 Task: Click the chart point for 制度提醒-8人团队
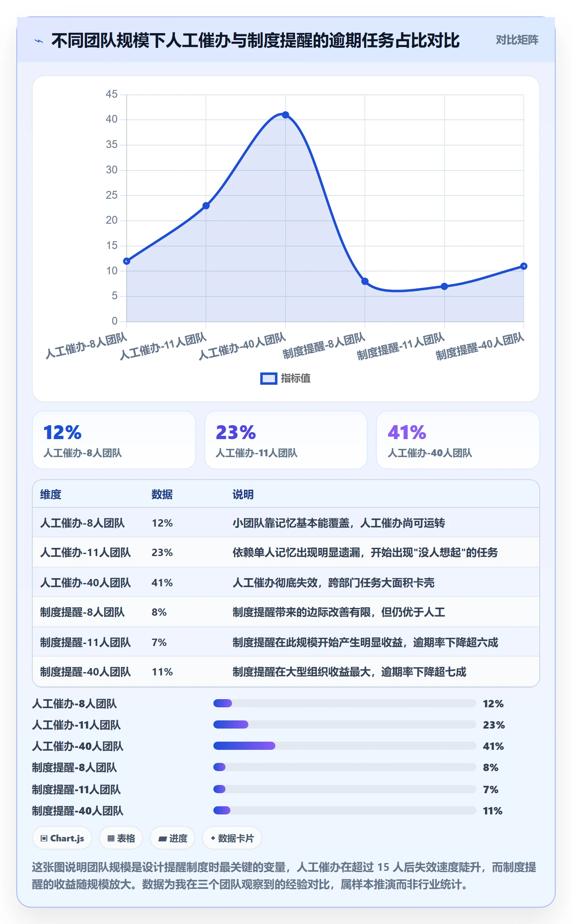pyautogui.click(x=365, y=281)
